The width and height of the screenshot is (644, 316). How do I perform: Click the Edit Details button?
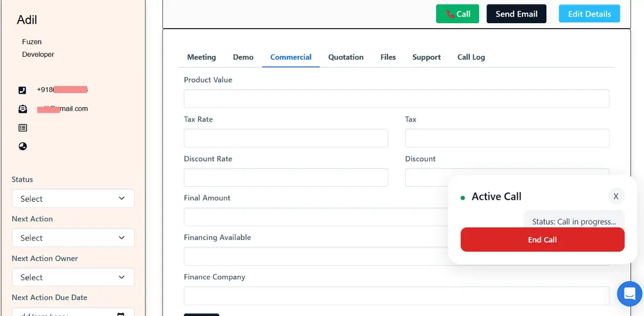click(589, 14)
